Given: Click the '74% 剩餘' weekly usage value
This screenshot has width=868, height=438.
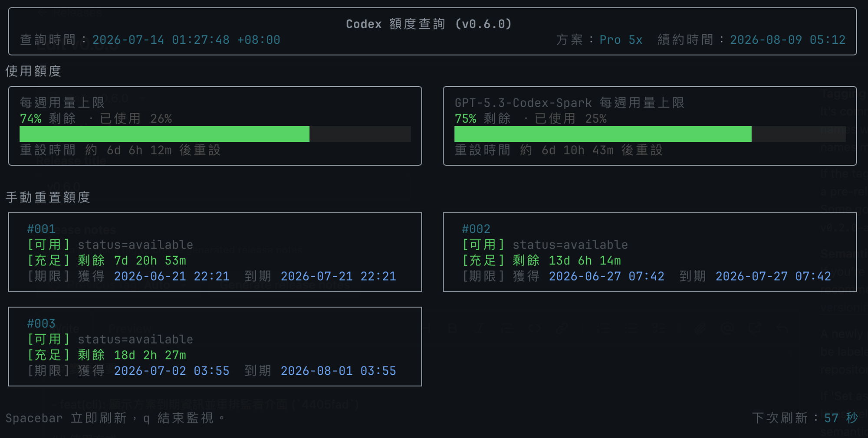Looking at the screenshot, I should (x=48, y=118).
